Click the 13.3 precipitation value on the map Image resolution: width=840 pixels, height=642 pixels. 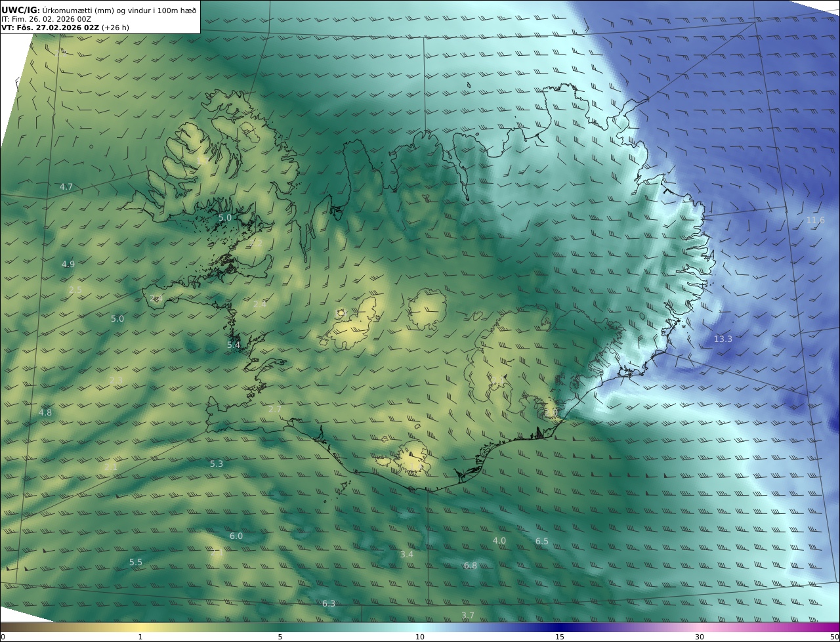tap(723, 339)
